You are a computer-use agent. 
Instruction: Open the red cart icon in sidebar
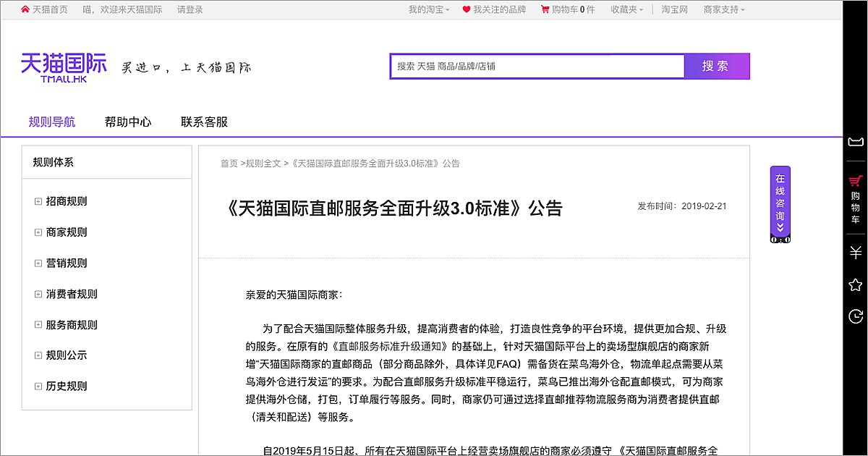[x=856, y=181]
